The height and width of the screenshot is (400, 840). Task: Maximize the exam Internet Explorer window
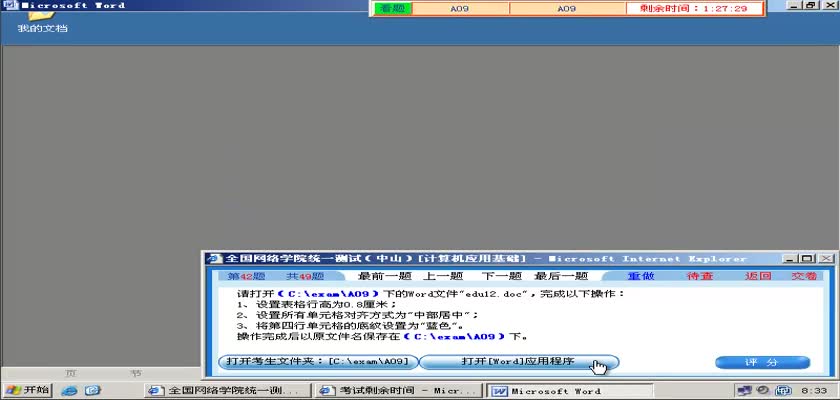point(807,259)
